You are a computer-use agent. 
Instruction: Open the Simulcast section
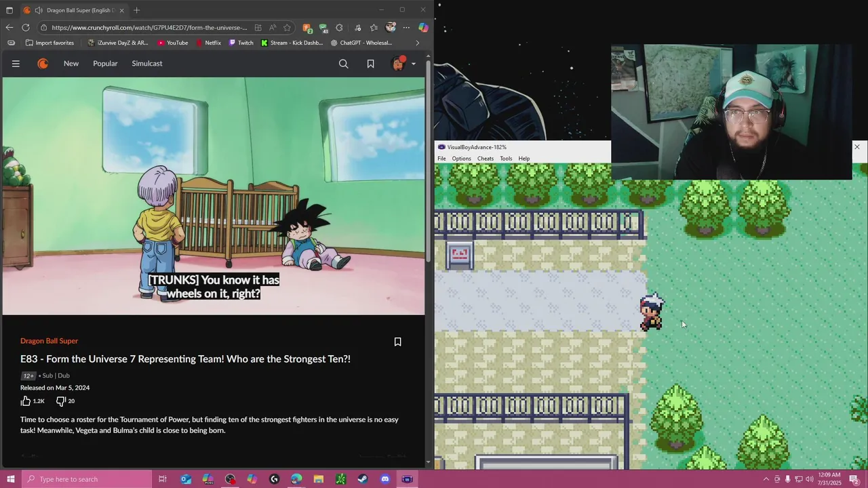pyautogui.click(x=147, y=64)
